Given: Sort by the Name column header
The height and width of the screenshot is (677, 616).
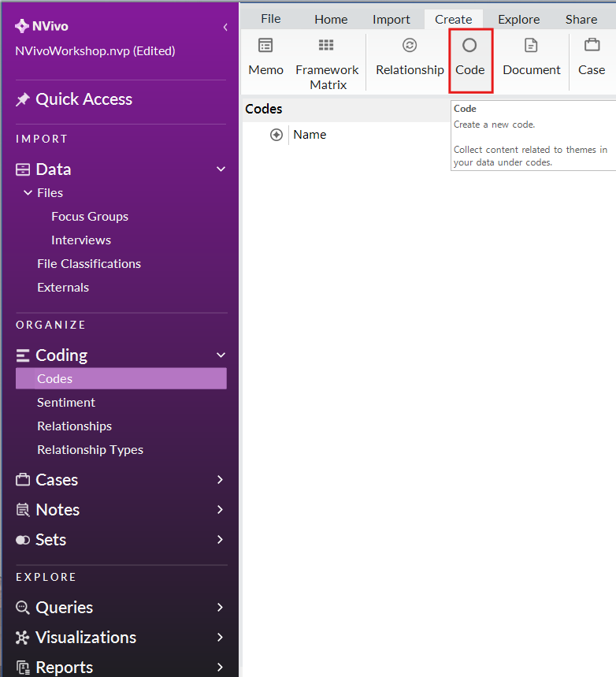Looking at the screenshot, I should coord(310,135).
